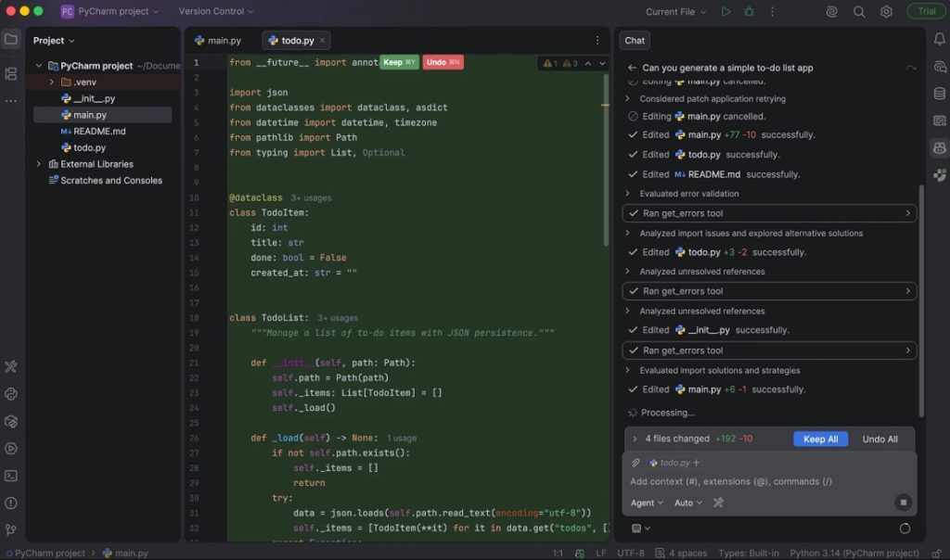The width and height of the screenshot is (950, 560).
Task: Open the Terminal tool window
Action: [11, 476]
